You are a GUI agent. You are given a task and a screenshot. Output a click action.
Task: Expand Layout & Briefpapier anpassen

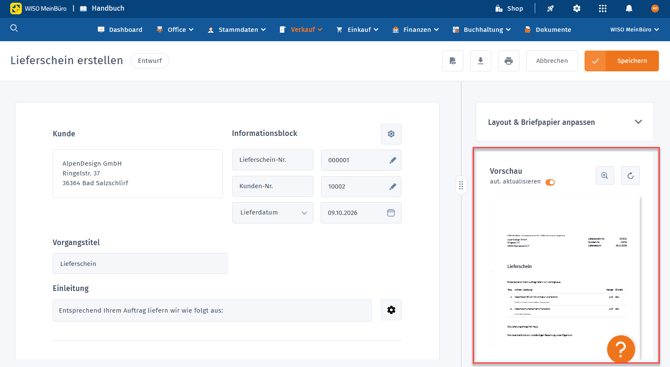(x=565, y=122)
